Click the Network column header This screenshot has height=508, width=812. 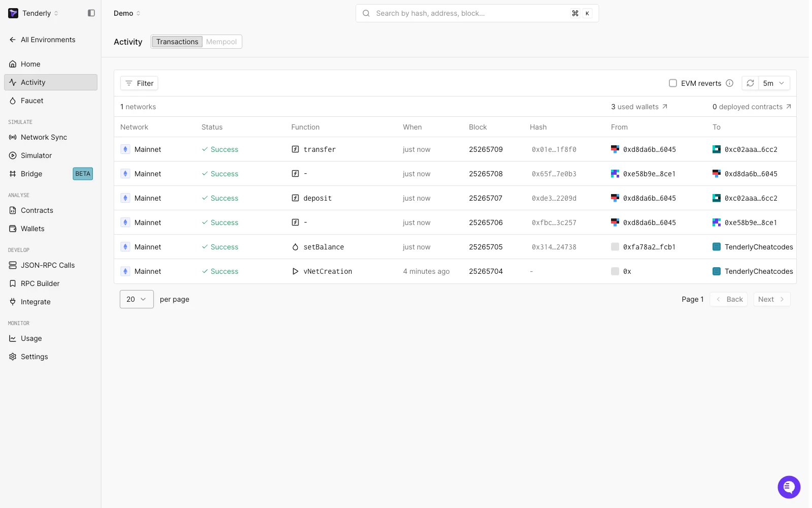click(134, 127)
